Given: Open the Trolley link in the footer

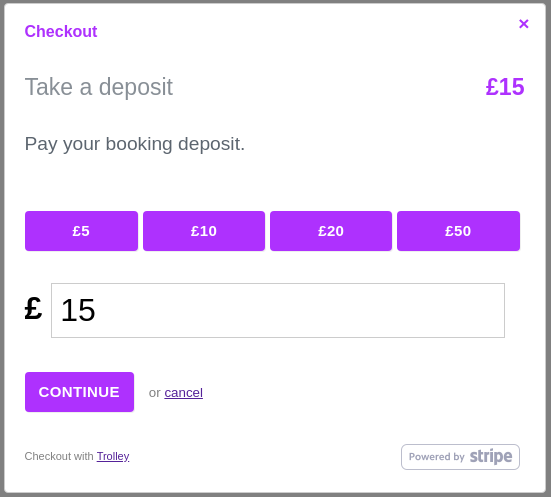Looking at the screenshot, I should 113,456.
